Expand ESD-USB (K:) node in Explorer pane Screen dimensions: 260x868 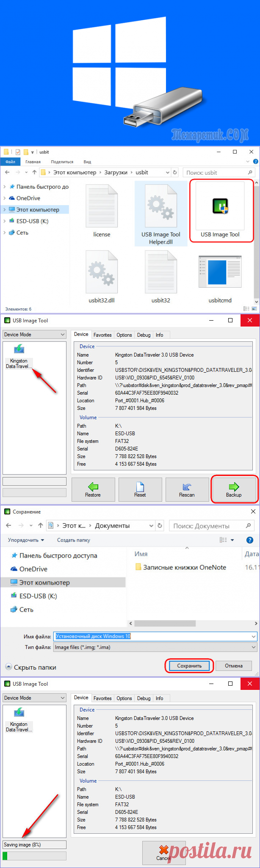pyautogui.click(x=5, y=221)
